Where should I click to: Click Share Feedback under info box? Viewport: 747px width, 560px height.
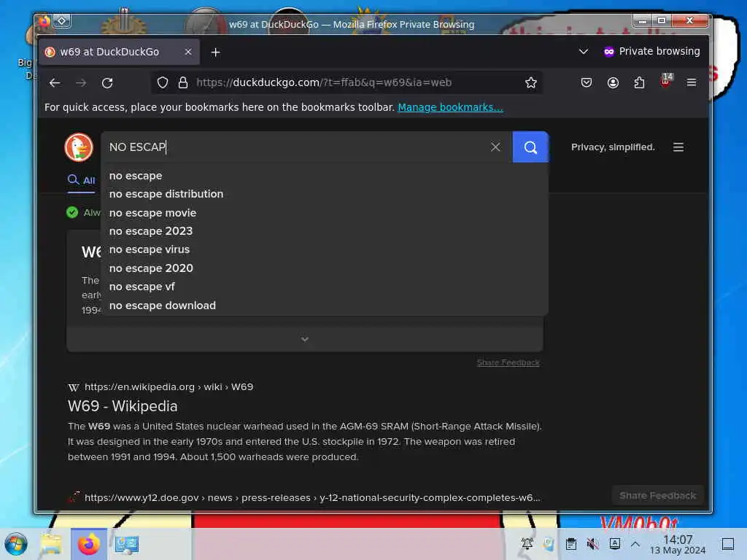(x=508, y=363)
